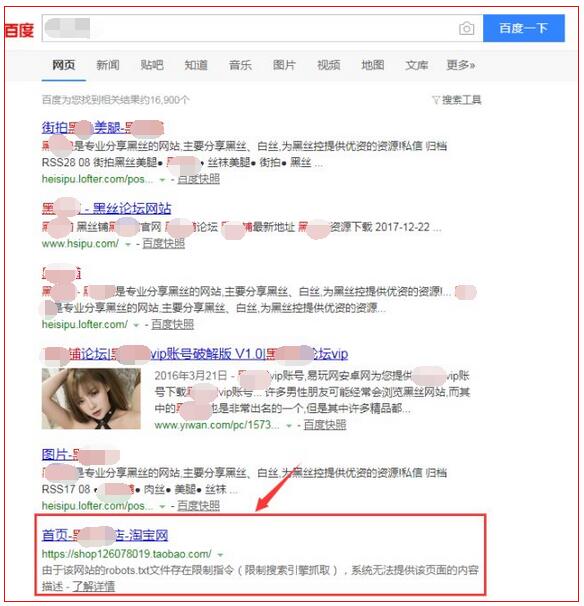Open result title starting 图片-
584x606 pixels.
(80, 455)
